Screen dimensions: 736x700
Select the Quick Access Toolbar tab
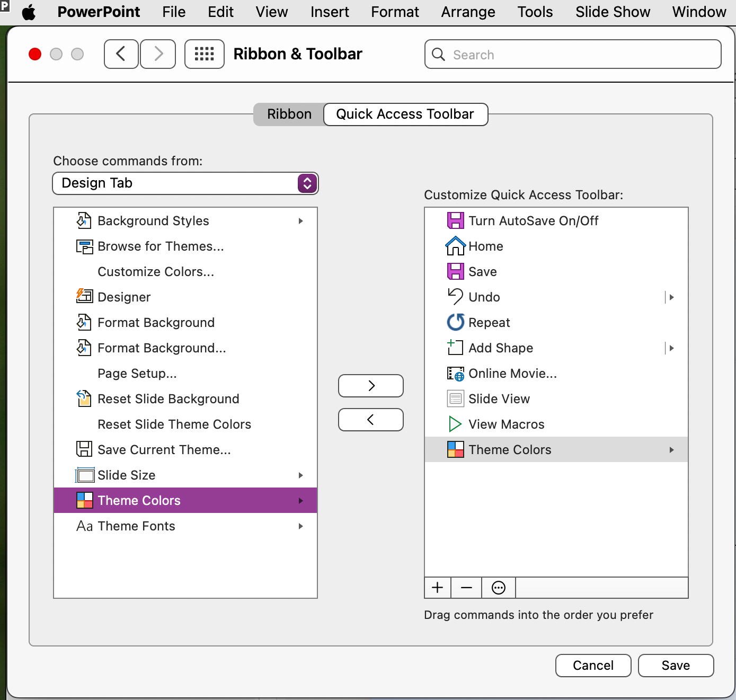point(405,114)
